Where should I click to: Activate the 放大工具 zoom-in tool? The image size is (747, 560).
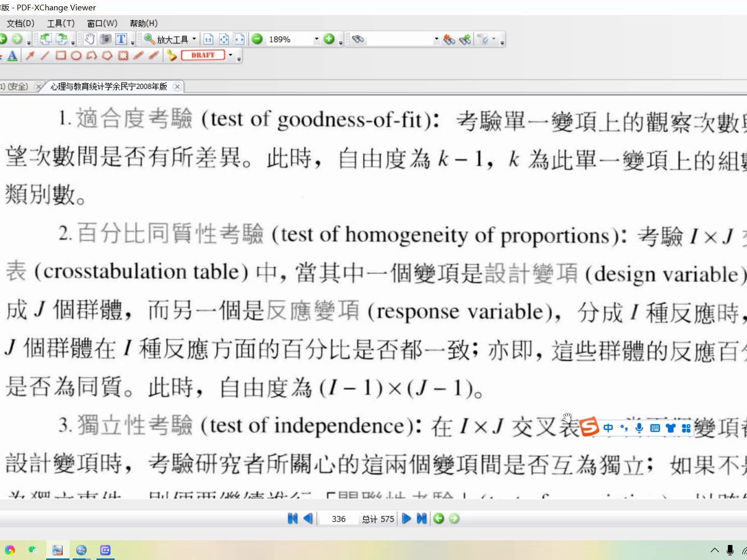tap(166, 39)
